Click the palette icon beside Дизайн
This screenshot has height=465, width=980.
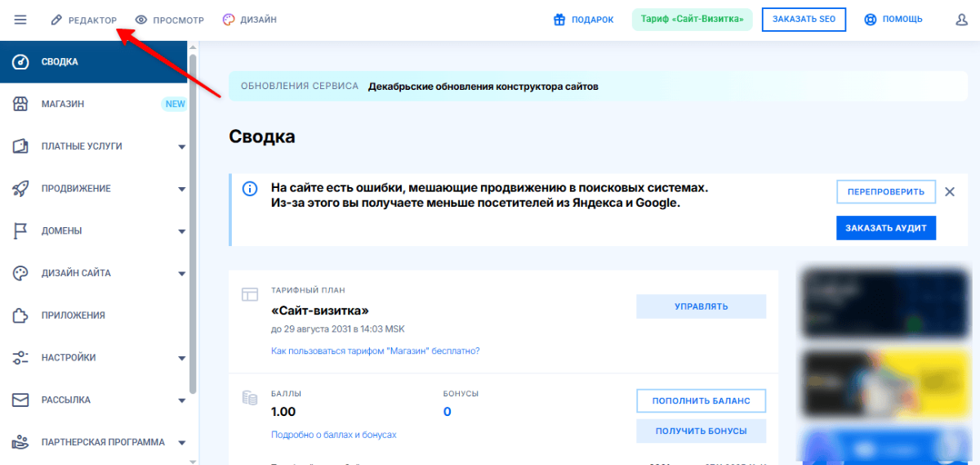(x=229, y=20)
